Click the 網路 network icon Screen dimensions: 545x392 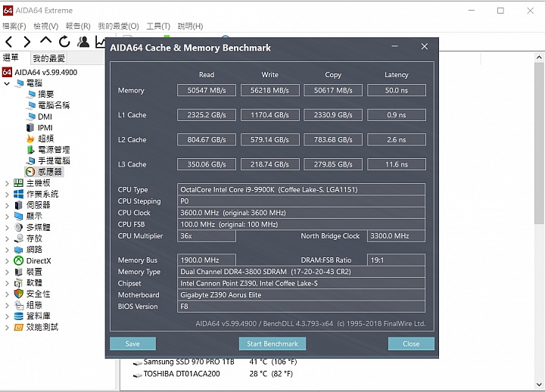18,250
